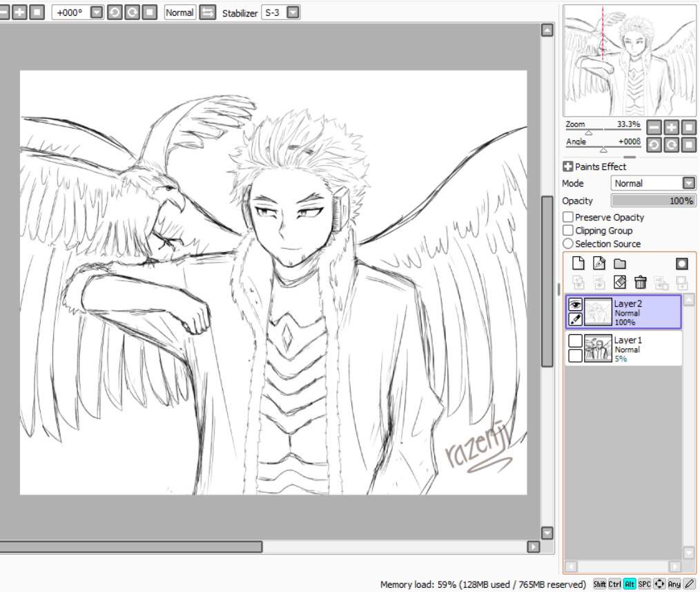700x592 pixels.
Task: Click the navigator Angle slider
Action: pyautogui.click(x=603, y=149)
